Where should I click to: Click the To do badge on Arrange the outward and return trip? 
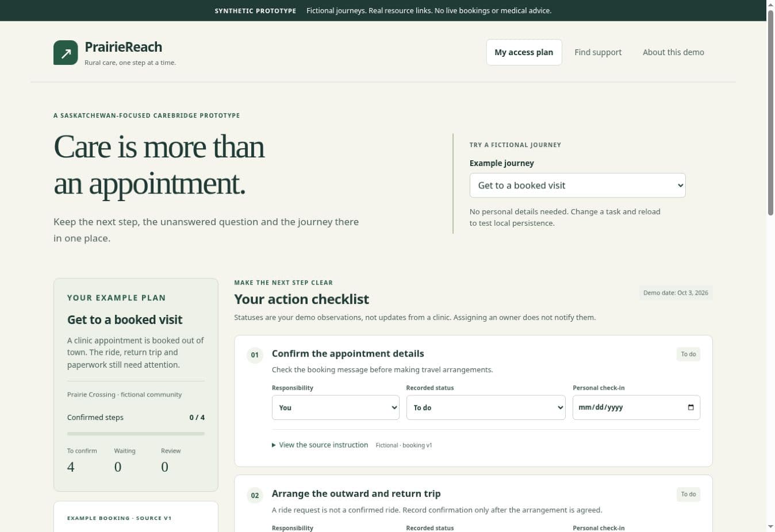(x=688, y=494)
